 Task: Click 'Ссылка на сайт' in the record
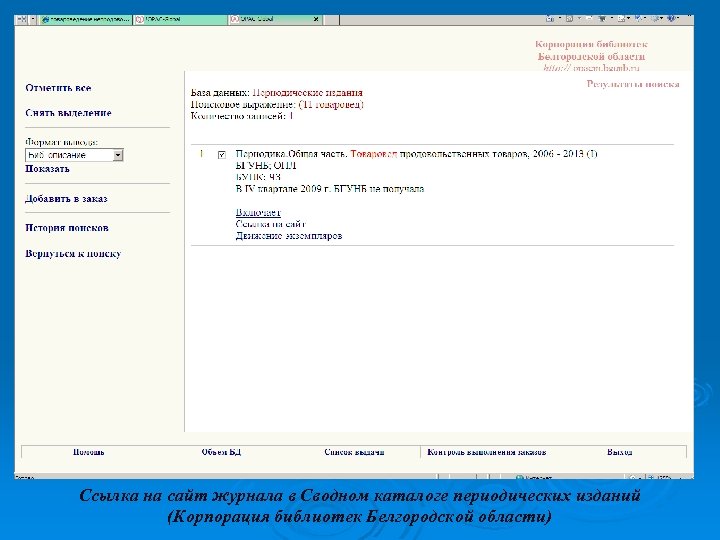(x=270, y=224)
